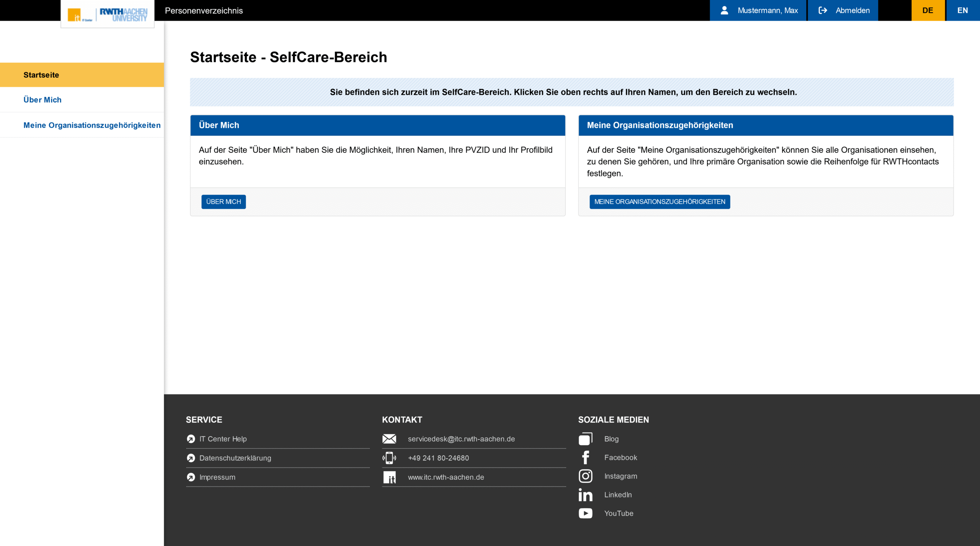Open the Datenschutzerklärung link

[x=235, y=458]
